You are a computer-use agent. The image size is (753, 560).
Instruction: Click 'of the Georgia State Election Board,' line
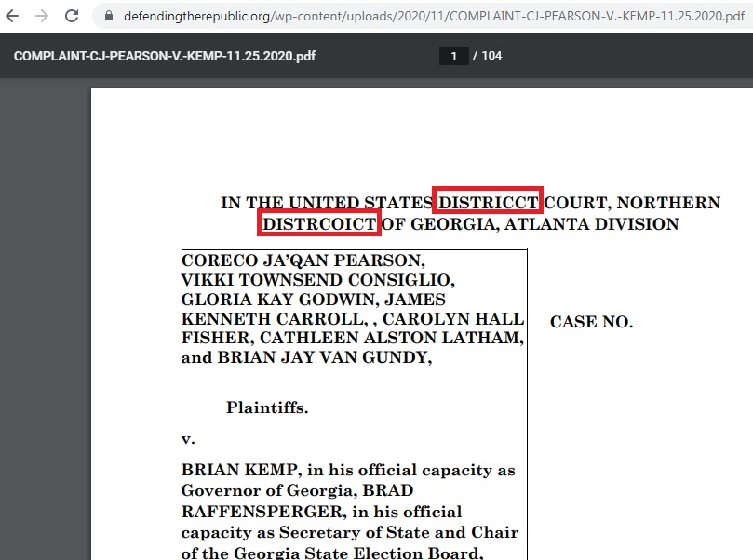[332, 553]
